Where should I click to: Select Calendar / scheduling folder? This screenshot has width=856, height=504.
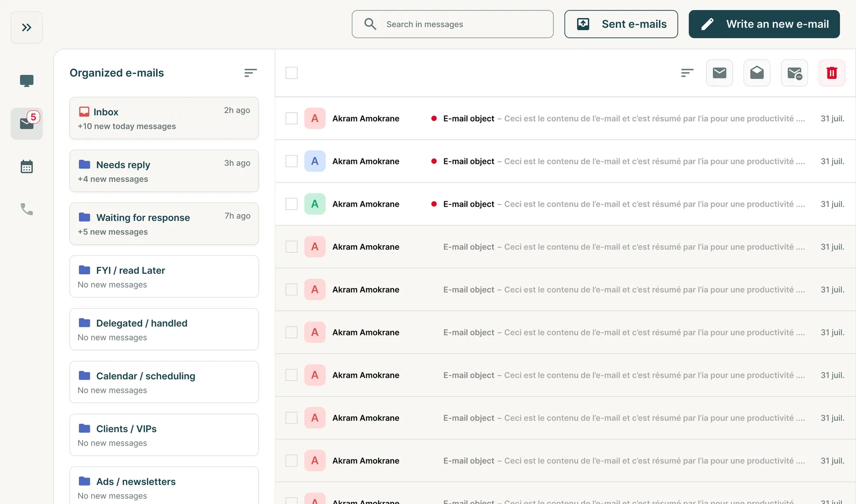(x=164, y=382)
